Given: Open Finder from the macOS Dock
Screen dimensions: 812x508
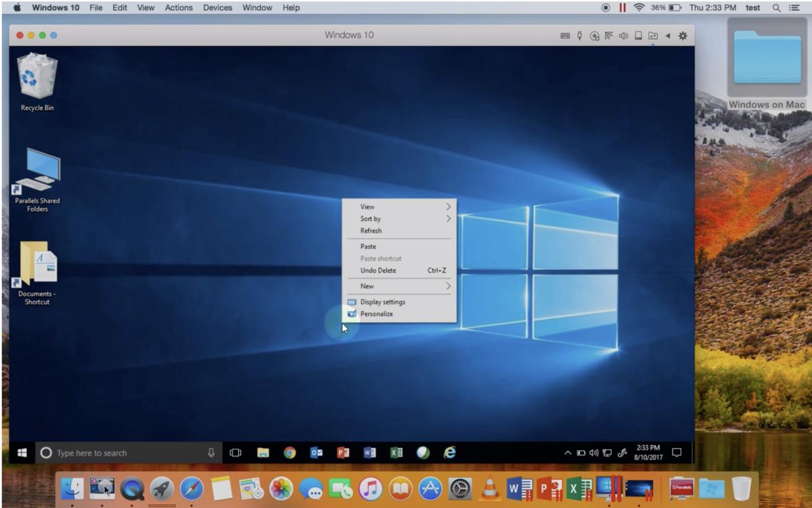Looking at the screenshot, I should coord(72,488).
